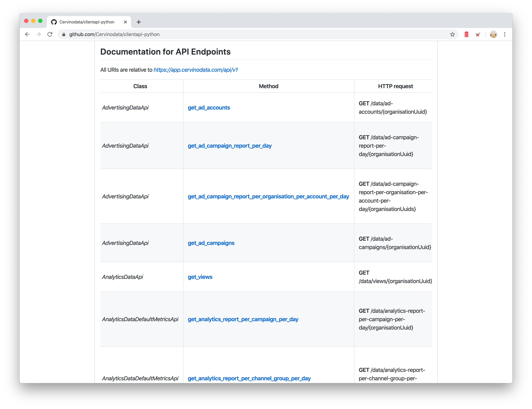Click the GET /data/ad-accounts/{organisationUuid} cell
This screenshot has width=532, height=409.
(x=393, y=108)
